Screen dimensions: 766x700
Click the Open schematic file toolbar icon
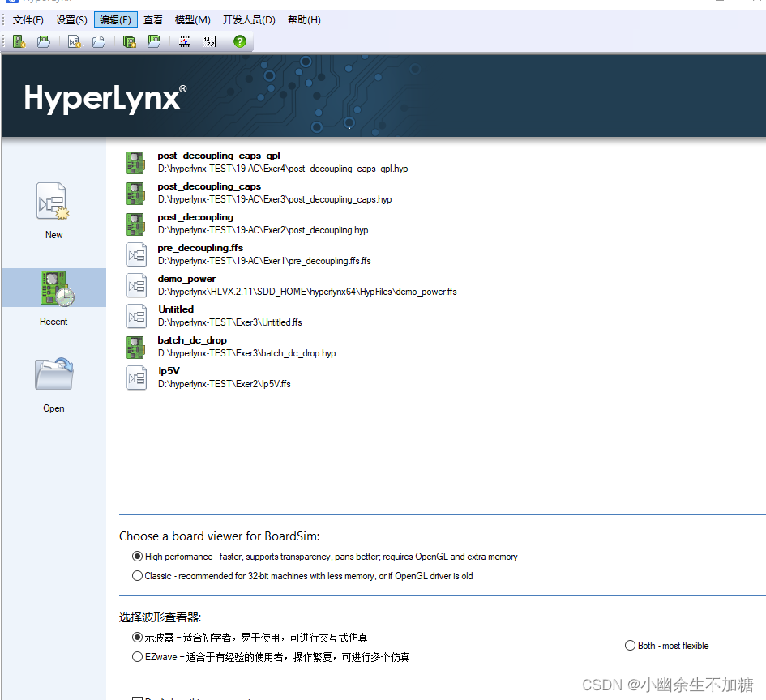(x=99, y=41)
